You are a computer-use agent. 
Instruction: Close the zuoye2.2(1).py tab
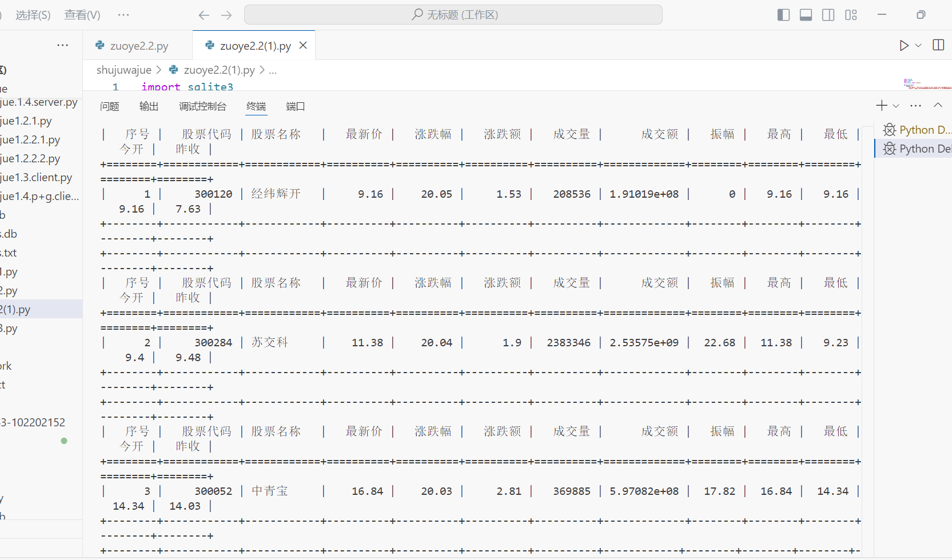pos(303,45)
